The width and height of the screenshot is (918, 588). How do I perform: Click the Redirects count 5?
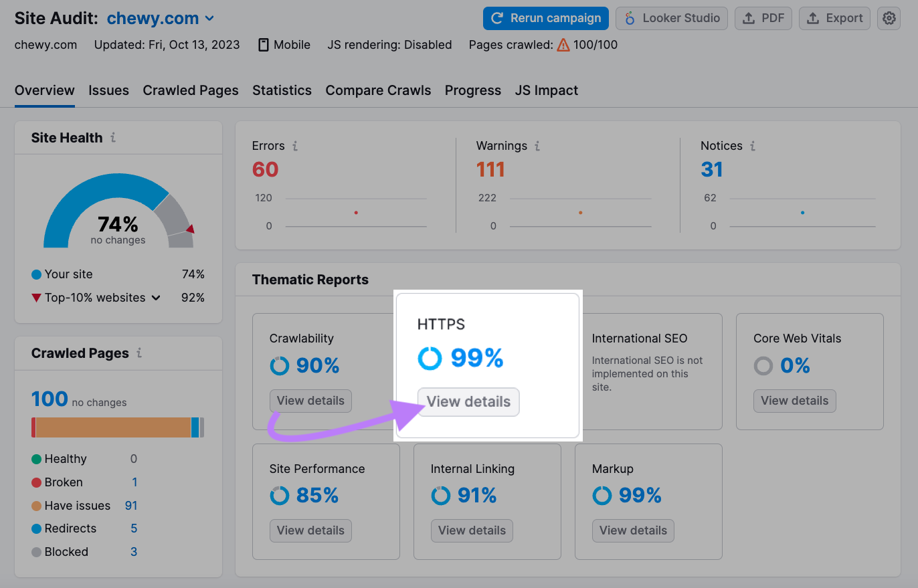click(134, 528)
